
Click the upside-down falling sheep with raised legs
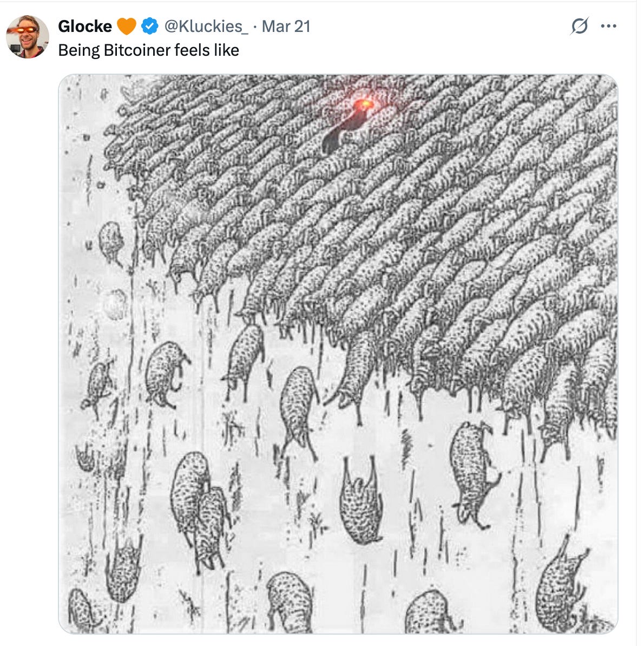click(361, 500)
